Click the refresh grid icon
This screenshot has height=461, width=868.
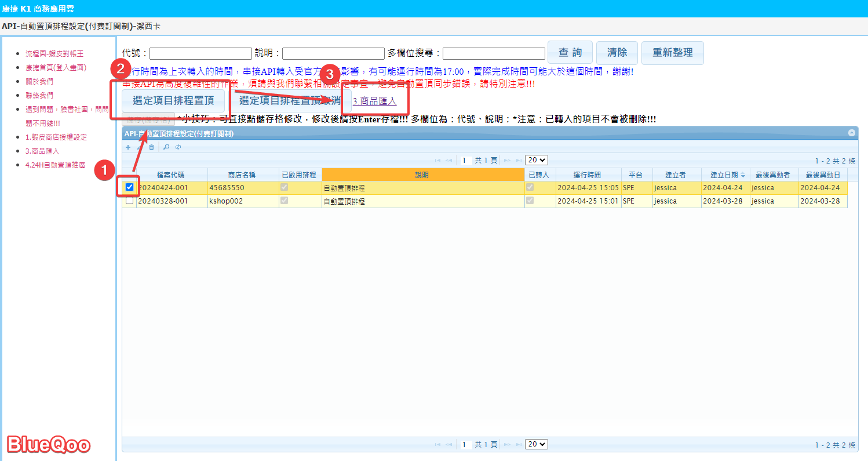tap(178, 147)
